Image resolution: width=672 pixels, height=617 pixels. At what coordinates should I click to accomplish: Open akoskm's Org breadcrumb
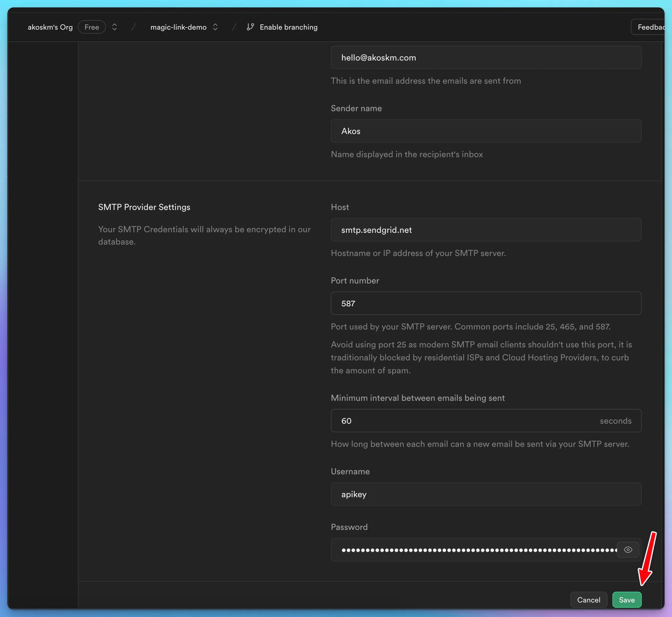pos(50,27)
